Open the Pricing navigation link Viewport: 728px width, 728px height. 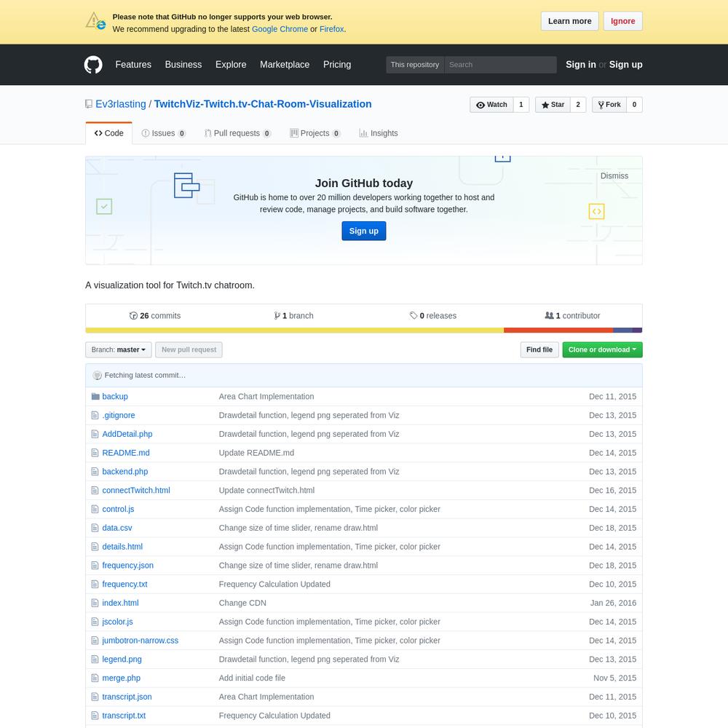pyautogui.click(x=337, y=65)
